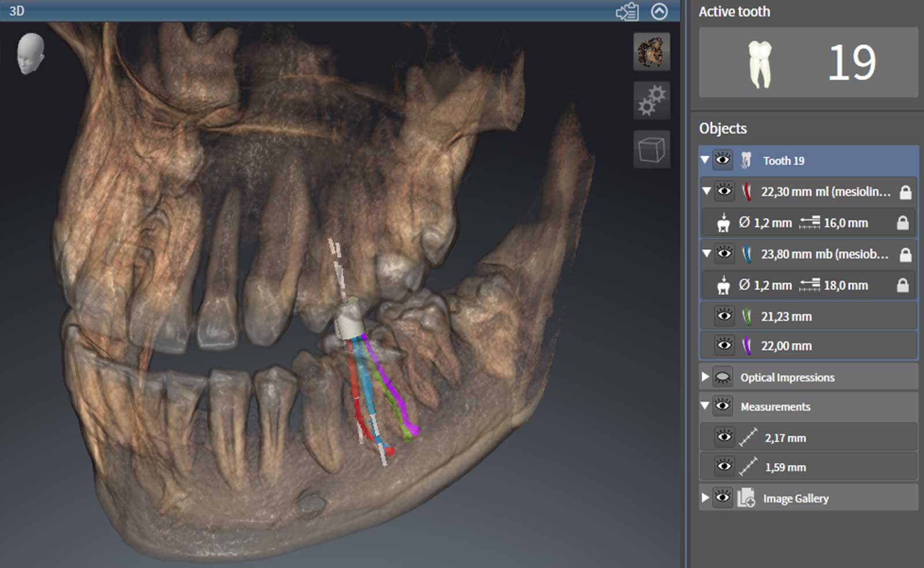Select the 22,00 mm canal entry
The image size is (924, 568).
786,346
